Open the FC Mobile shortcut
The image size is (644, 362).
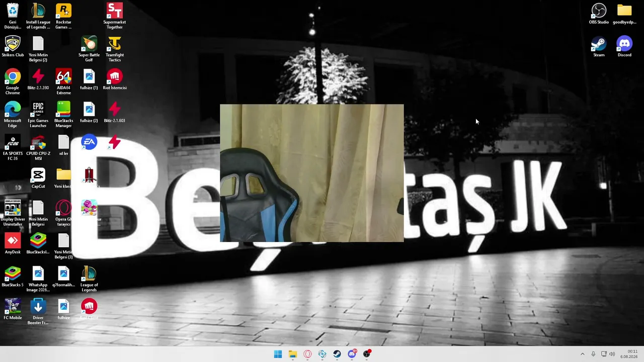click(x=13, y=309)
